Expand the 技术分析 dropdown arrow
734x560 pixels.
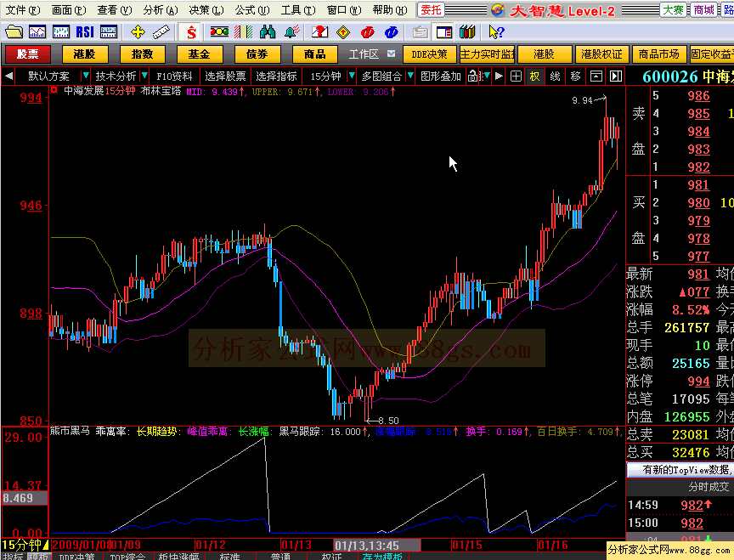[x=144, y=76]
